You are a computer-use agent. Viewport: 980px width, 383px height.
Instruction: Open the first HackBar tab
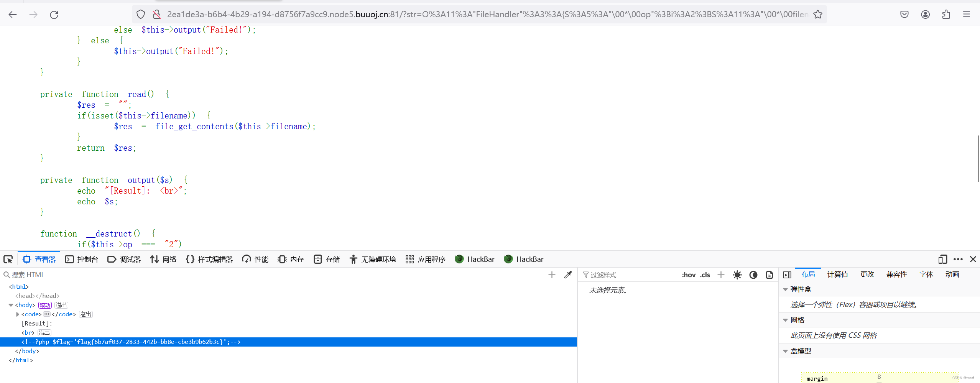(475, 260)
